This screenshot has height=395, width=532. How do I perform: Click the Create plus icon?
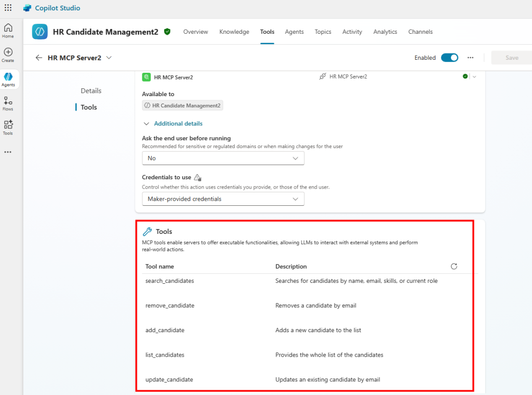(x=8, y=55)
